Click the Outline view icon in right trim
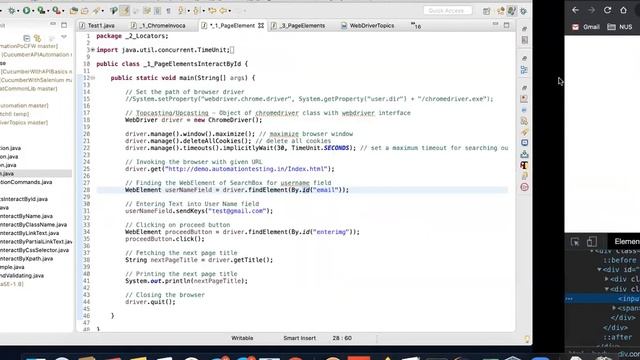 coord(524,70)
